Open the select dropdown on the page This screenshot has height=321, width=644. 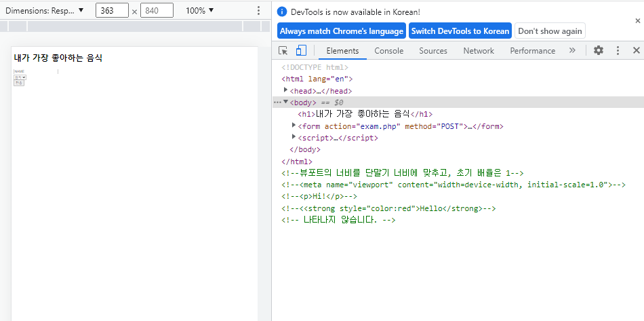click(x=20, y=77)
